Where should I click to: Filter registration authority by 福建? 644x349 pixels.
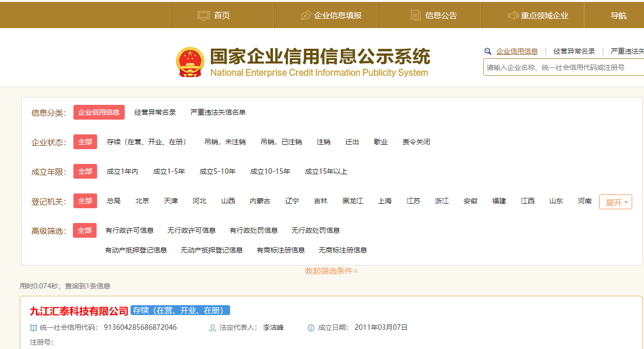point(499,201)
